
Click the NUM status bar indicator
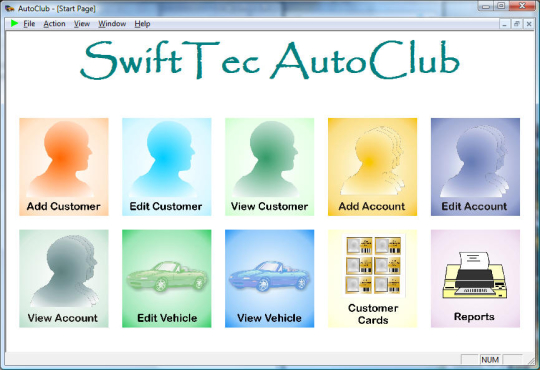(490, 360)
